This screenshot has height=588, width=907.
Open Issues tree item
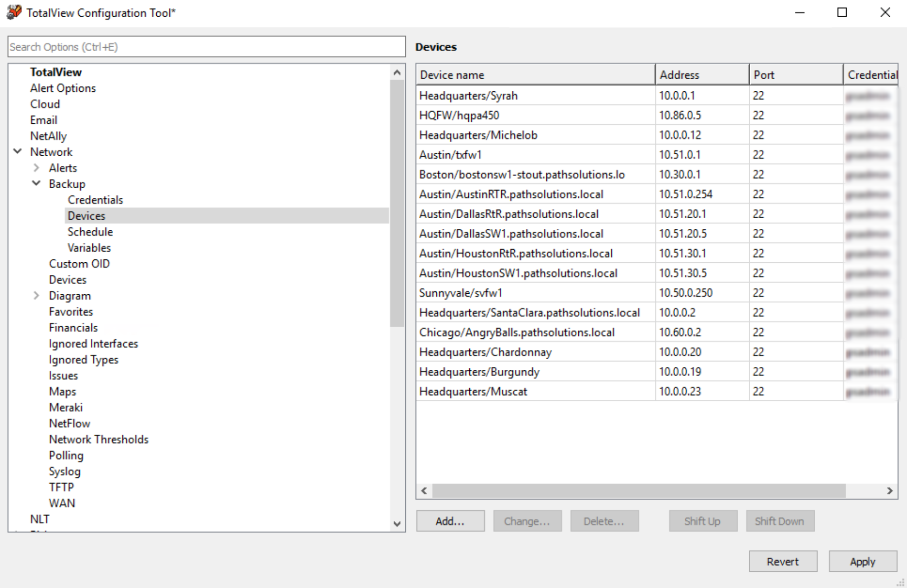tap(63, 376)
